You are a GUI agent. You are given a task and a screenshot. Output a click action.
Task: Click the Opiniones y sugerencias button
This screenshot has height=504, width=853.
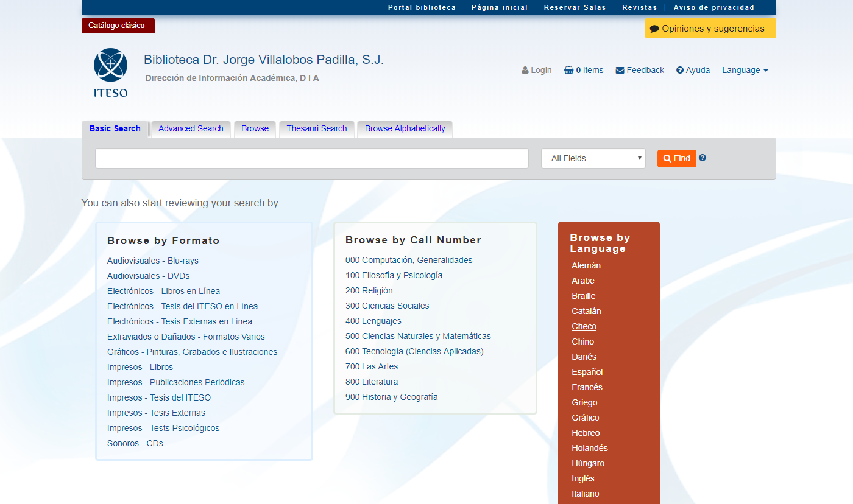click(710, 29)
